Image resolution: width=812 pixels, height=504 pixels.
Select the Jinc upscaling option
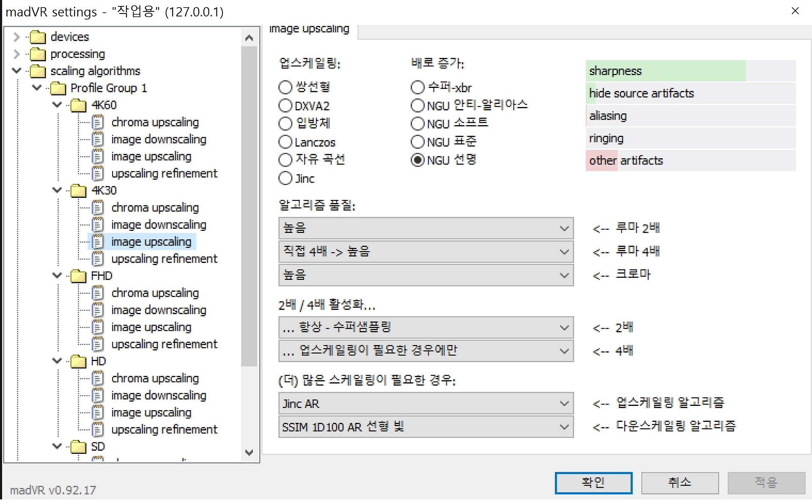point(285,178)
